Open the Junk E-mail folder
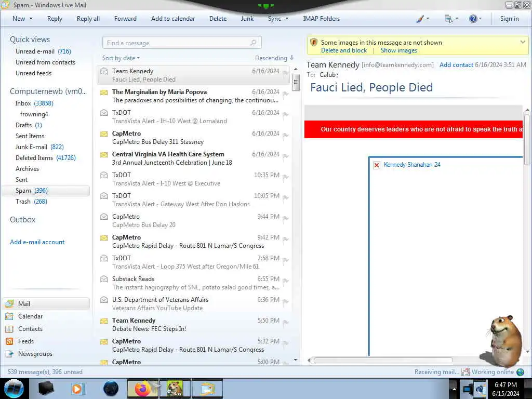 pyautogui.click(x=39, y=147)
